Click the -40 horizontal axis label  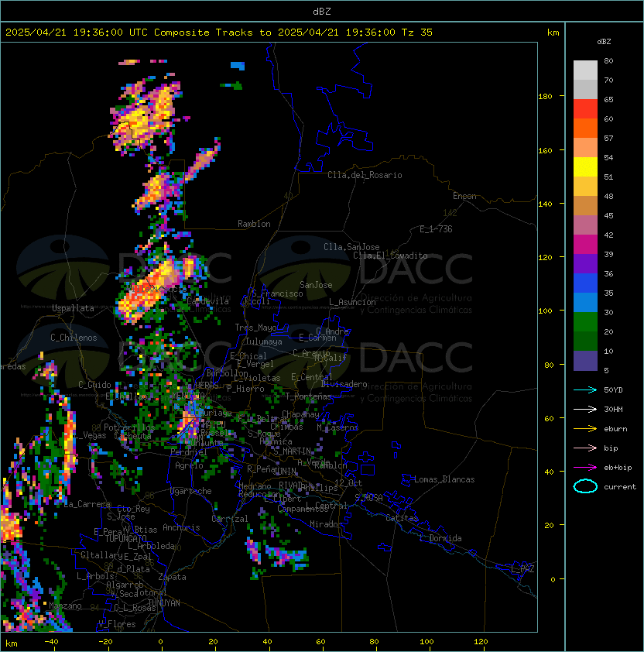(x=51, y=642)
